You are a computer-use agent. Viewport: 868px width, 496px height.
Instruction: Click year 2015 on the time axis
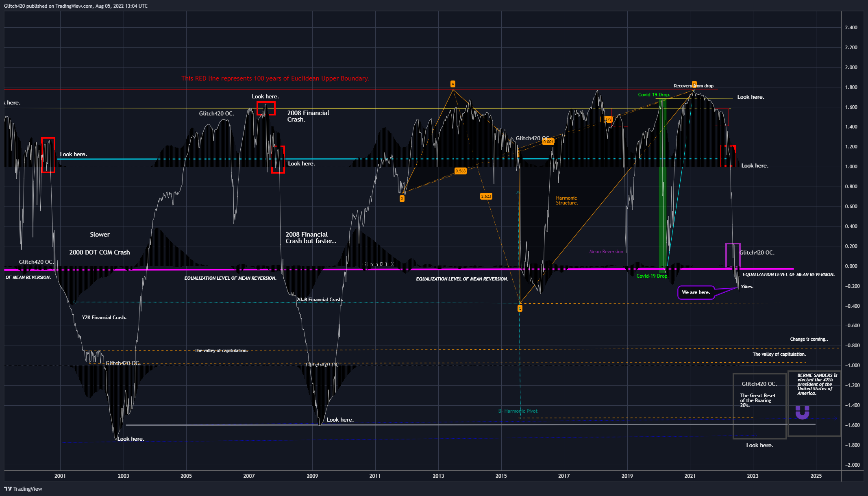coord(501,476)
